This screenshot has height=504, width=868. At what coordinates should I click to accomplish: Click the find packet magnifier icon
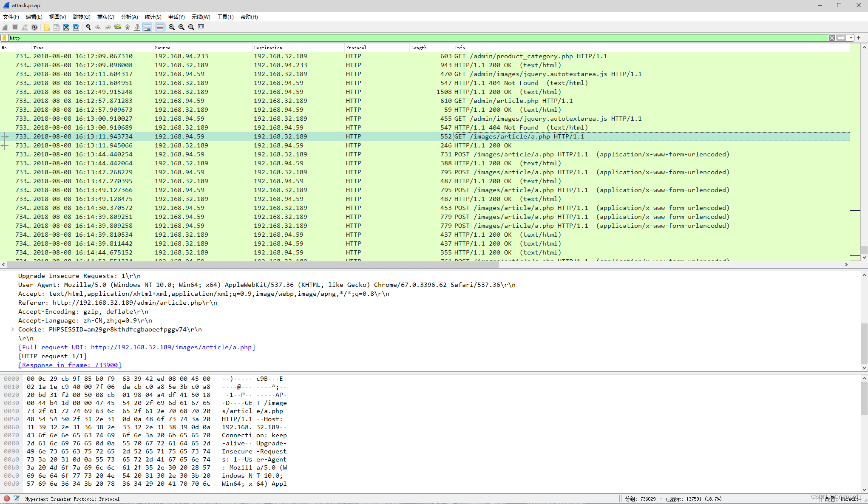pos(88,27)
